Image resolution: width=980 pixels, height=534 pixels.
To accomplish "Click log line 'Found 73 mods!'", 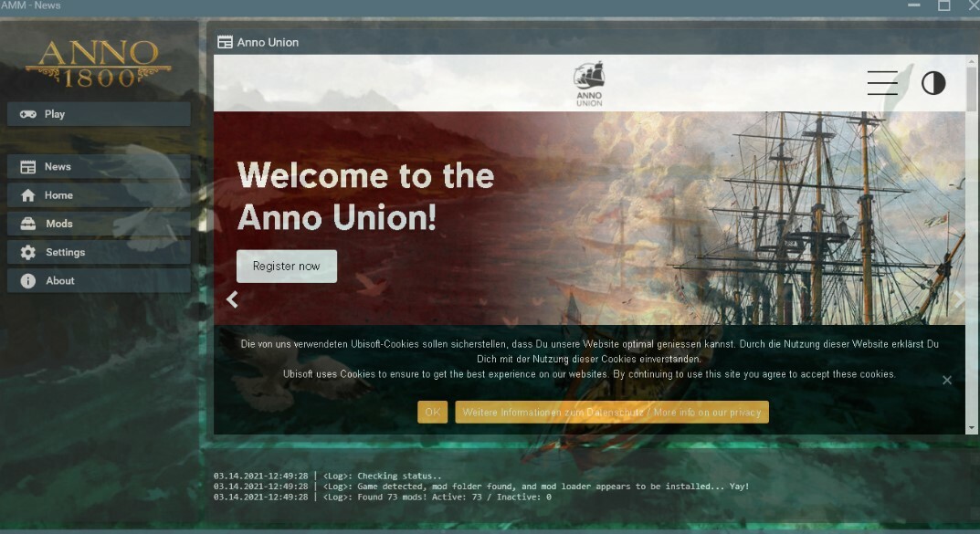I will [383, 497].
